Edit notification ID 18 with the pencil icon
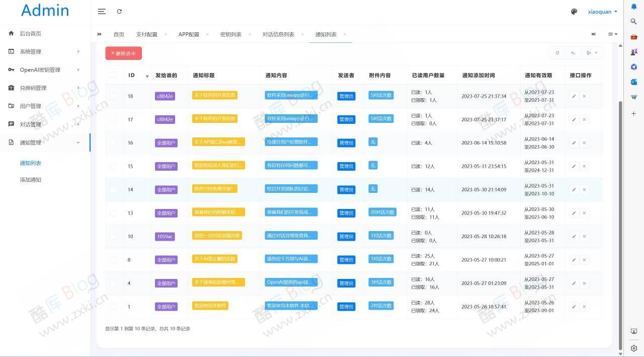The image size is (644, 357). click(574, 96)
